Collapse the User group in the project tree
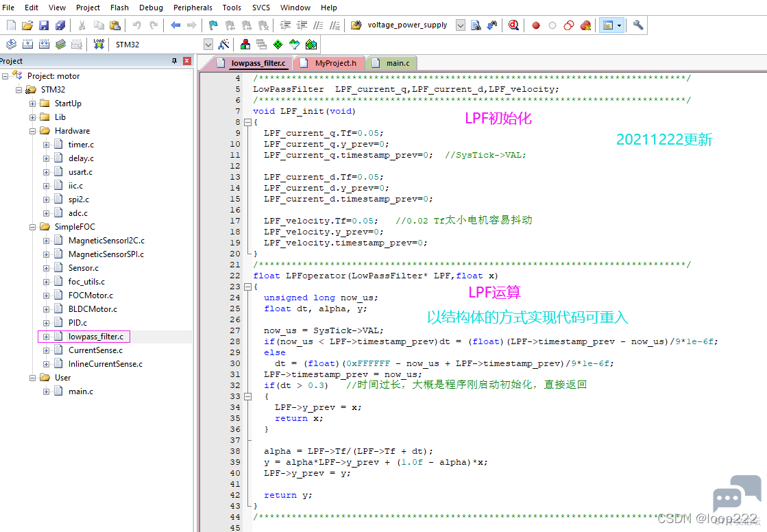Viewport: 767px width, 532px height. (x=32, y=378)
